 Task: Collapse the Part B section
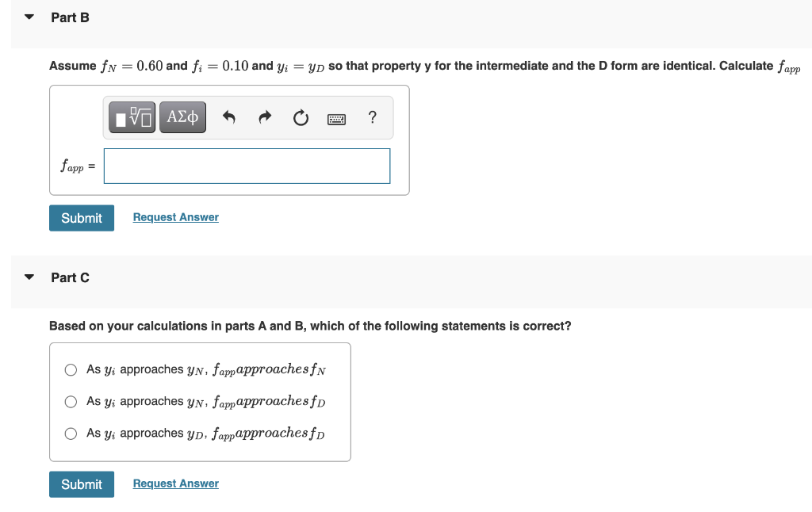[29, 16]
